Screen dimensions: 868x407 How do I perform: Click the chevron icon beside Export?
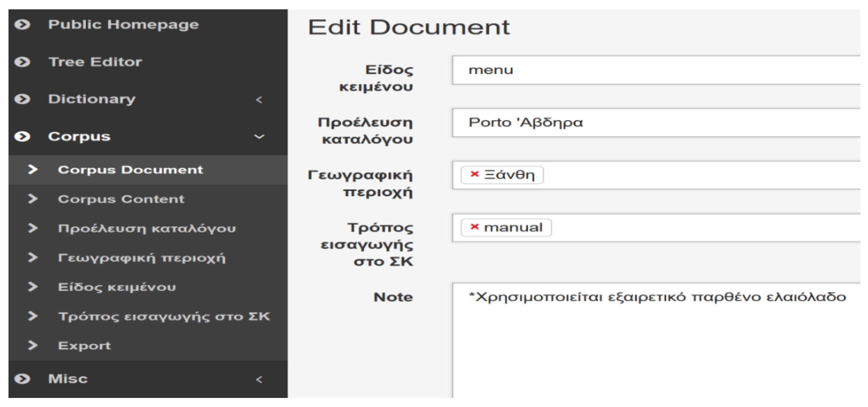(33, 345)
